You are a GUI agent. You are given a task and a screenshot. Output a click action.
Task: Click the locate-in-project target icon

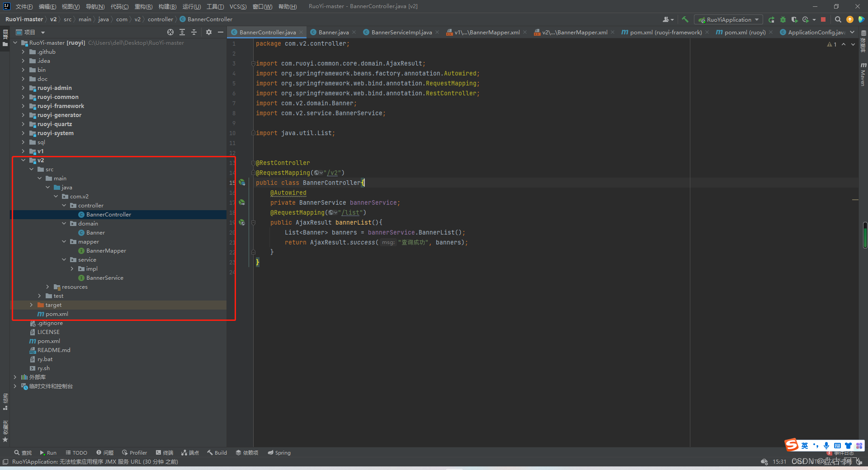[x=170, y=32]
